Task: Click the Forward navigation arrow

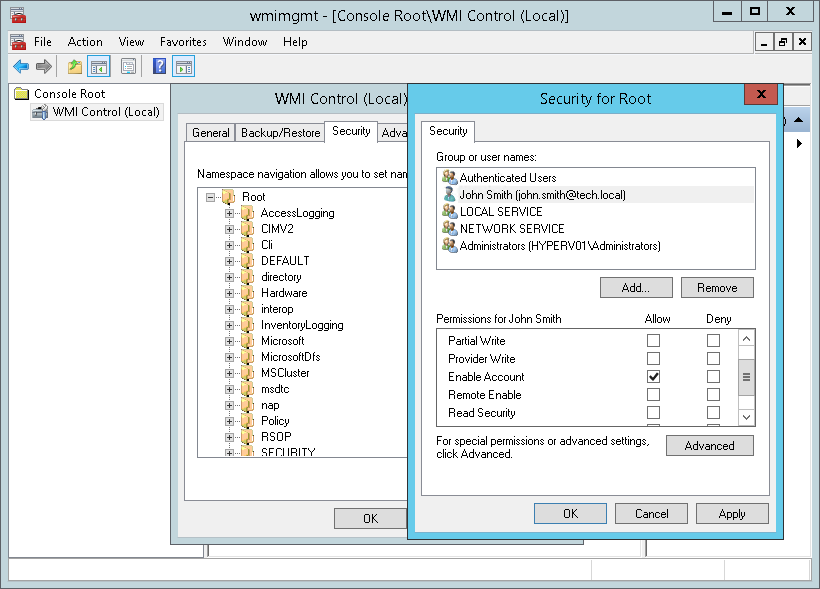Action: point(44,67)
